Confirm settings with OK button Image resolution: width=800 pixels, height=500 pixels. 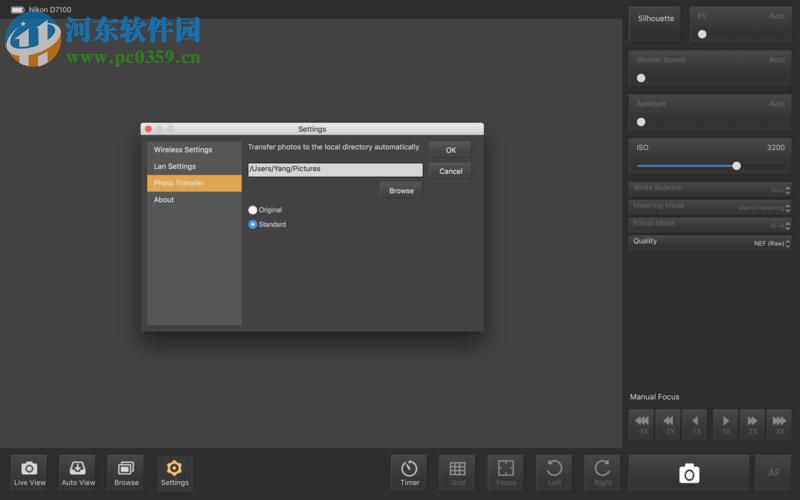(450, 150)
